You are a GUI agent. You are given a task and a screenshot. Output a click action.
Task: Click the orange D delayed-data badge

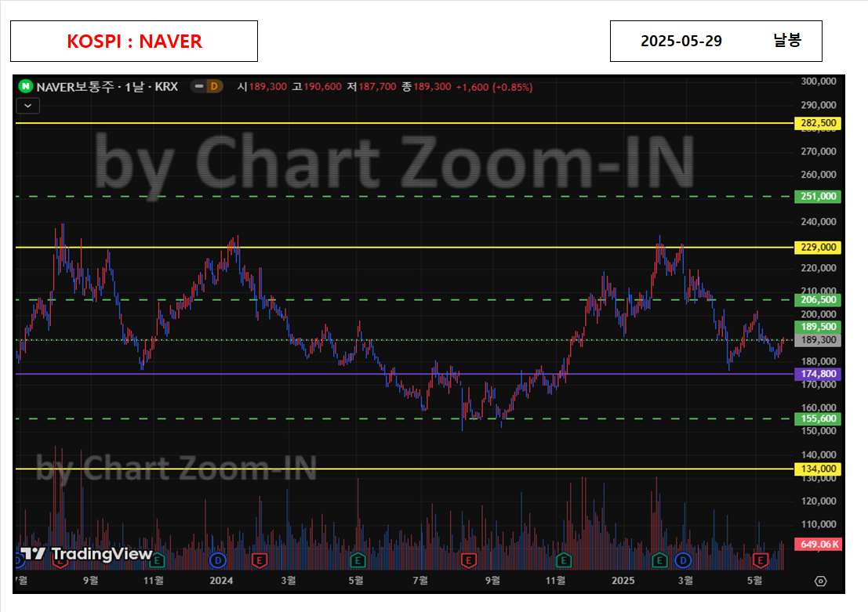214,86
